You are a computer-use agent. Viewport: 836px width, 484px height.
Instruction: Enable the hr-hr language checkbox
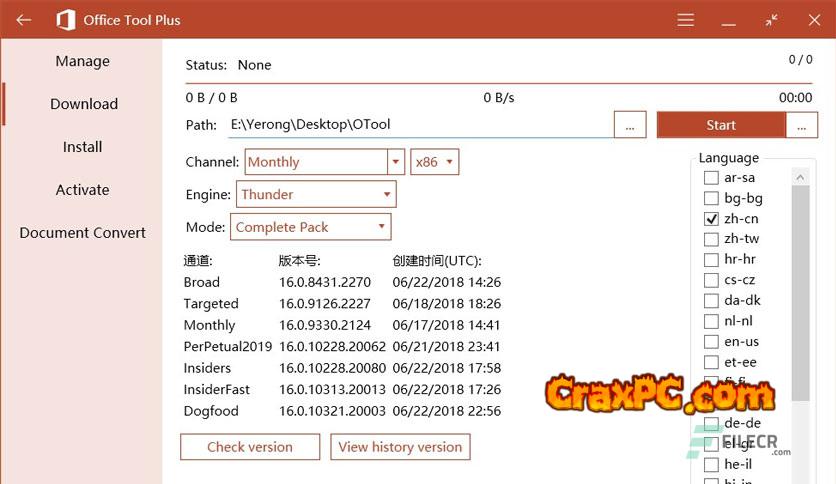point(711,260)
